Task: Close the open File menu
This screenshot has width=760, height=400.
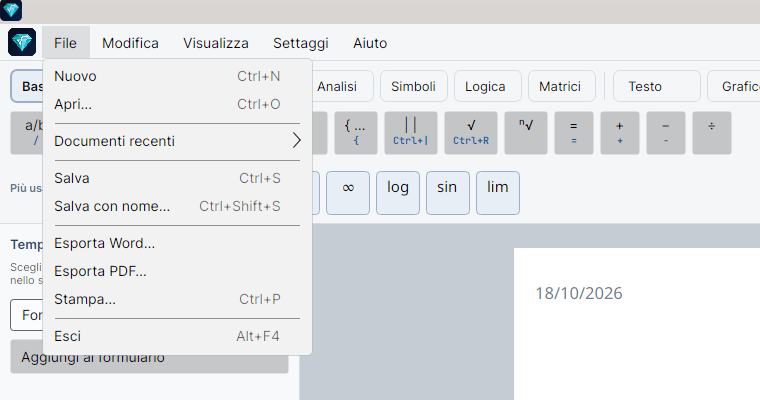Action: tap(65, 43)
